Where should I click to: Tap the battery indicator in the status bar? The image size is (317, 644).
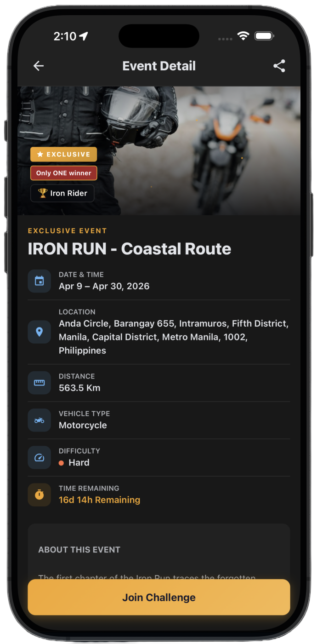coord(264,35)
